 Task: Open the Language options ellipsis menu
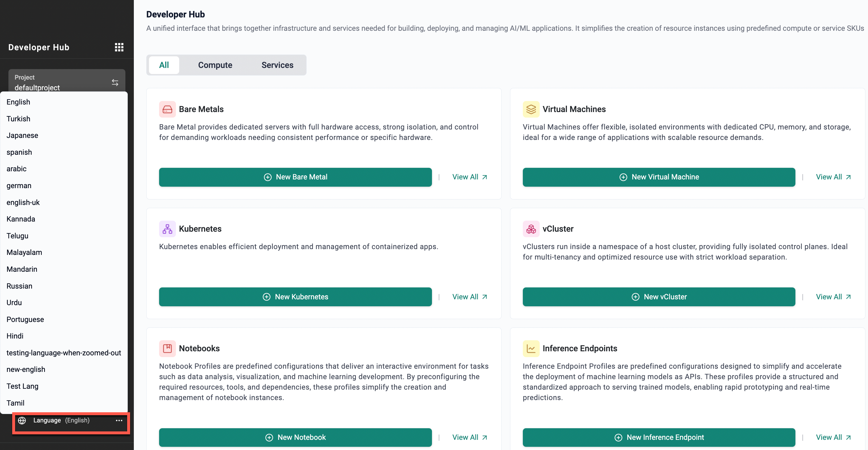119,420
